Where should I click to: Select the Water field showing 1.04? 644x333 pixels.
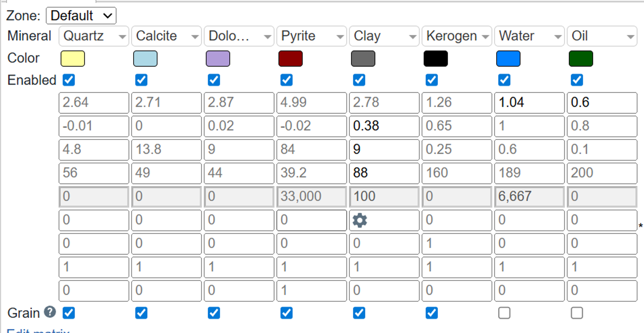click(x=529, y=103)
